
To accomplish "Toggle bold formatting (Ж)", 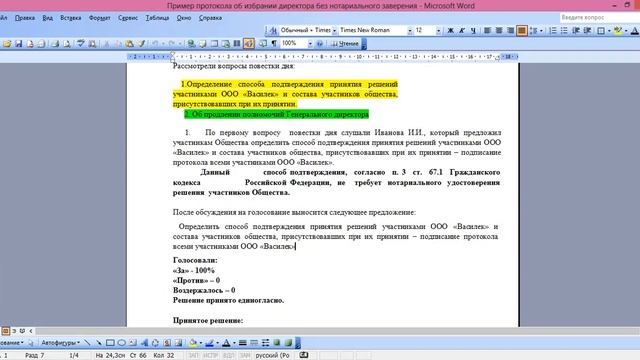I will (450, 31).
